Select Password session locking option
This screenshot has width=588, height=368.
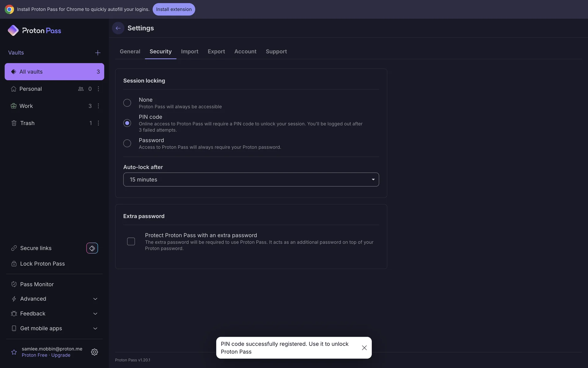pos(127,143)
